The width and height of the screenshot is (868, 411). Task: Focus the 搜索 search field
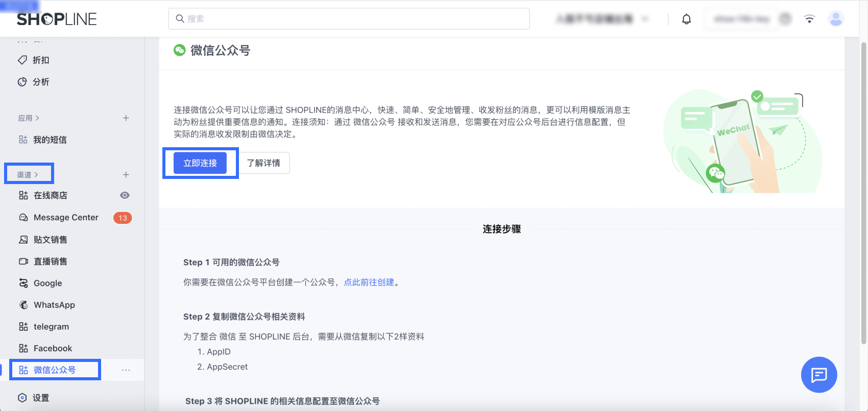pyautogui.click(x=349, y=18)
